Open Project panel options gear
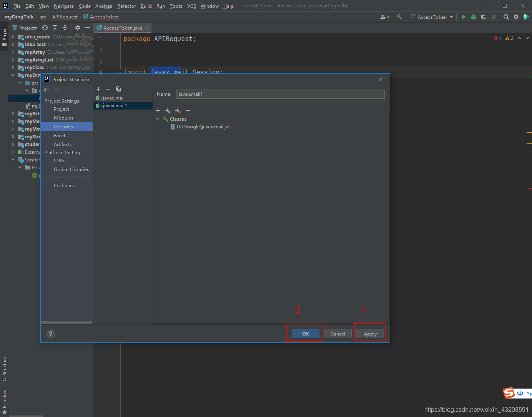The image size is (532, 417). click(x=78, y=28)
